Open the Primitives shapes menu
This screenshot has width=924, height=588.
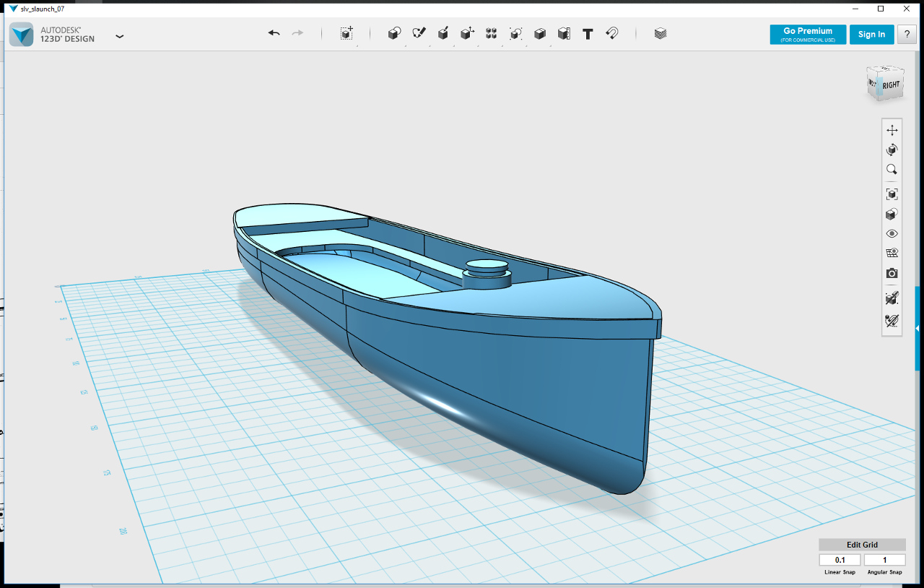point(394,33)
